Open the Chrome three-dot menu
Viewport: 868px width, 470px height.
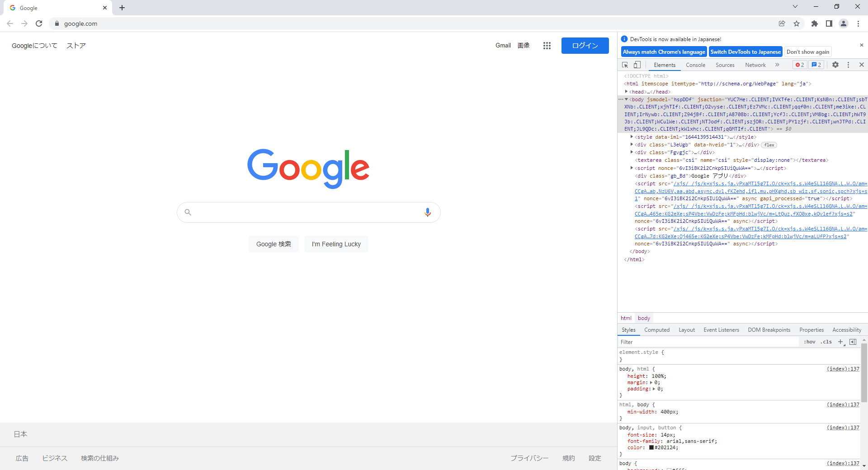(858, 23)
